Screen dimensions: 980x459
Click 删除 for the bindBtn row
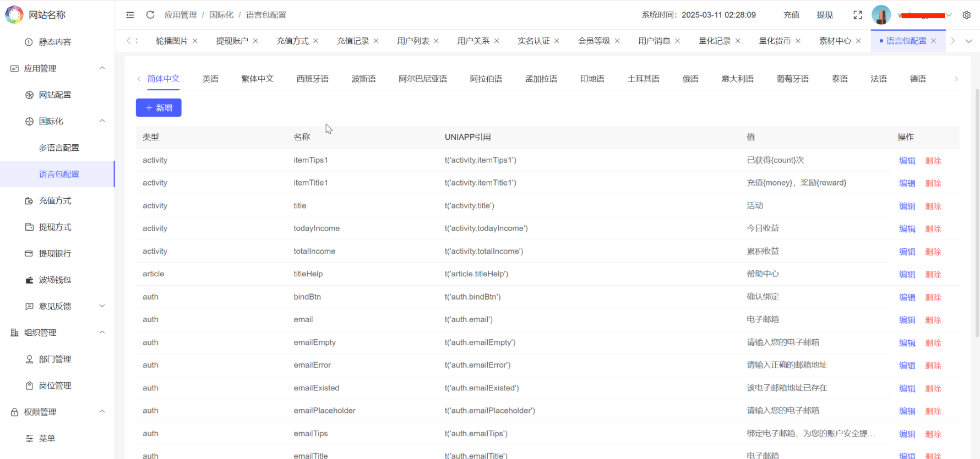[933, 297]
